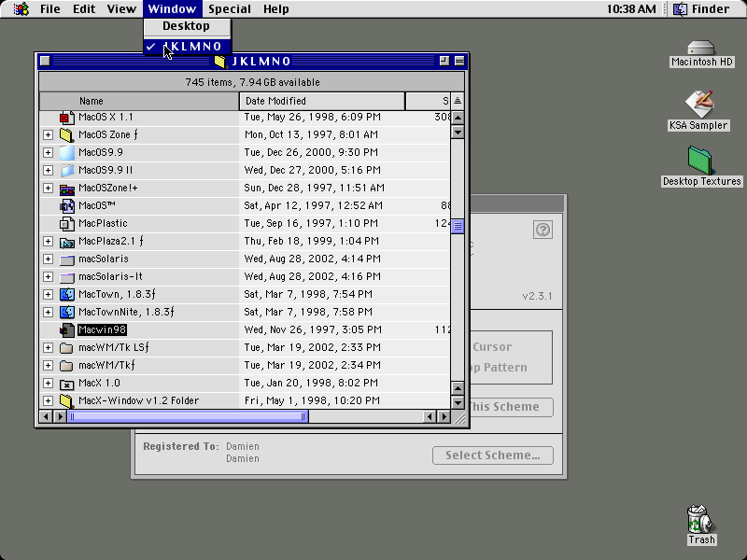Click the rightmost horizontal scroll-right arrow

(x=444, y=417)
